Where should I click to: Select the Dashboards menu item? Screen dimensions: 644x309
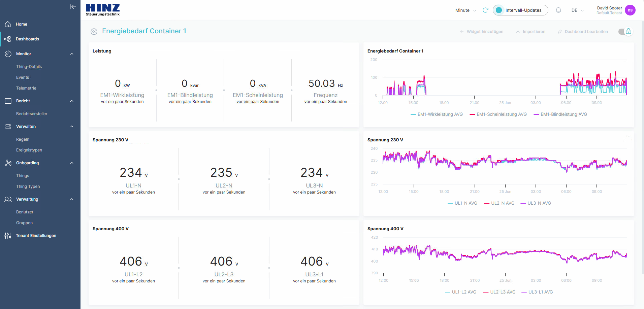27,39
